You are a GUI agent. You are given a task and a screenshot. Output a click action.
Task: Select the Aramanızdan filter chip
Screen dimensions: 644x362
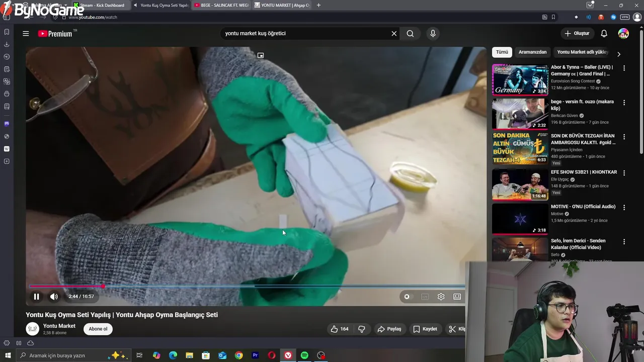click(532, 52)
